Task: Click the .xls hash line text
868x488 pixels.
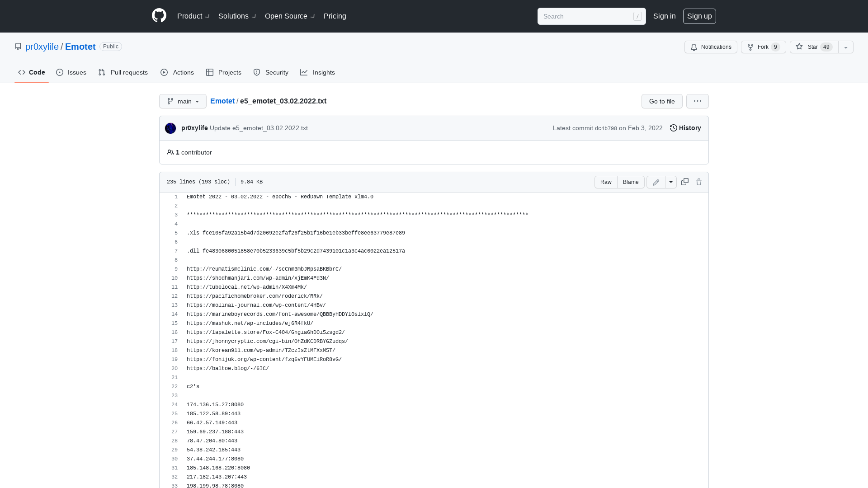Action: [296, 233]
